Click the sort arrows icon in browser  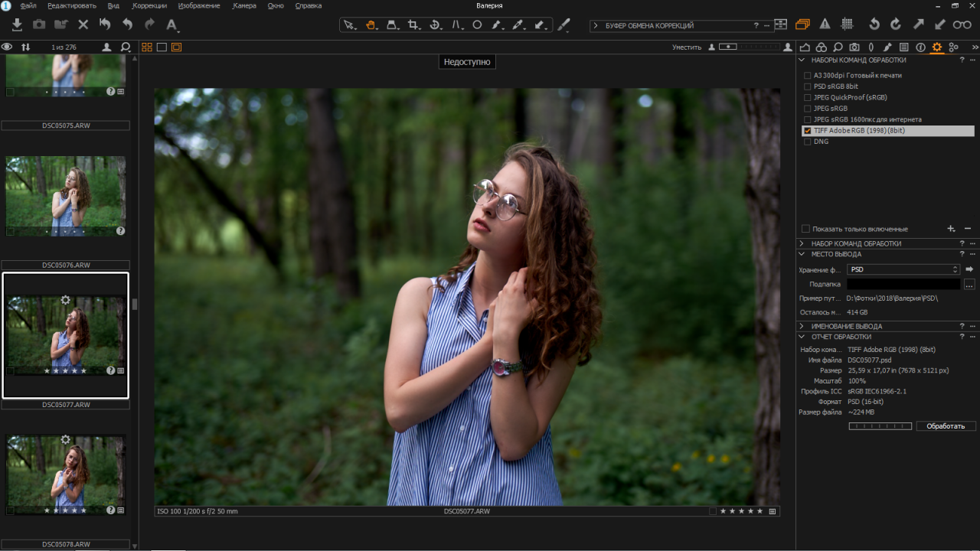pos(25,47)
